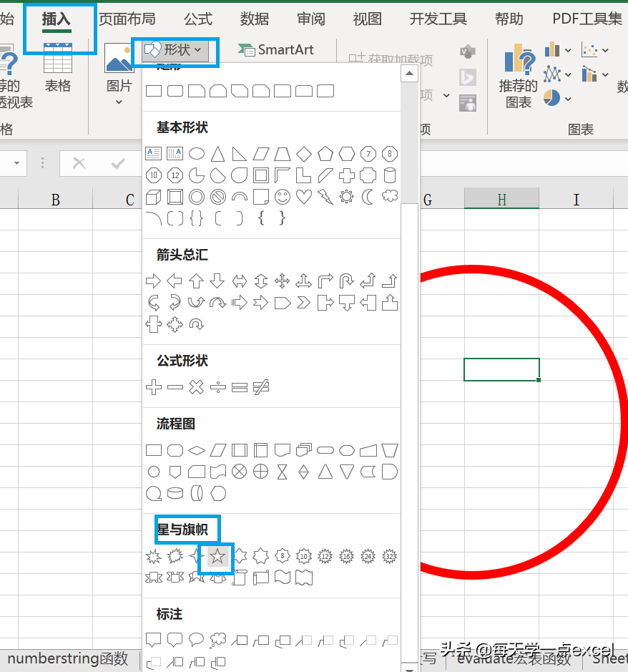Select the left brace shape
Viewport: 628px width, 672px height.
(x=261, y=218)
